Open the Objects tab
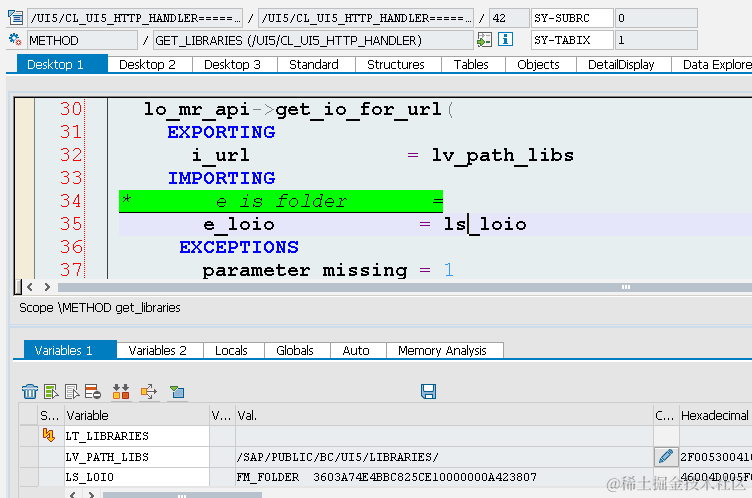 (x=538, y=65)
